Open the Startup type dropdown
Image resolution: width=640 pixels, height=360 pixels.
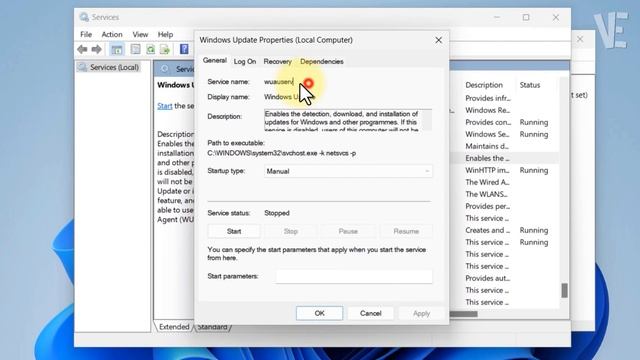(348, 171)
